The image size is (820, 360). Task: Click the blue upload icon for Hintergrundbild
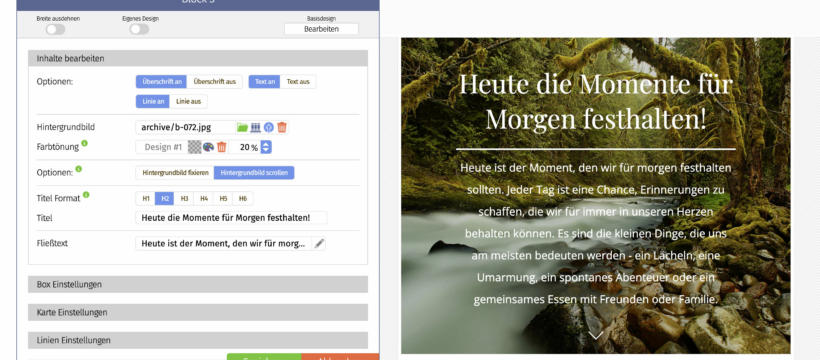coord(269,127)
